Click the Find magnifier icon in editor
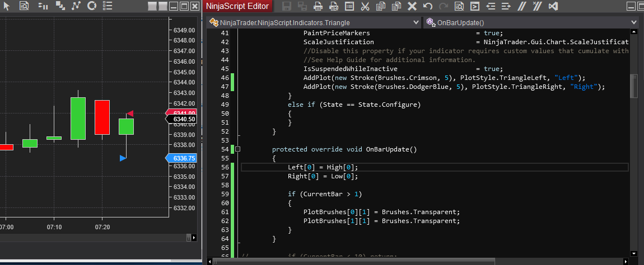644x265 pixels. (x=459, y=7)
